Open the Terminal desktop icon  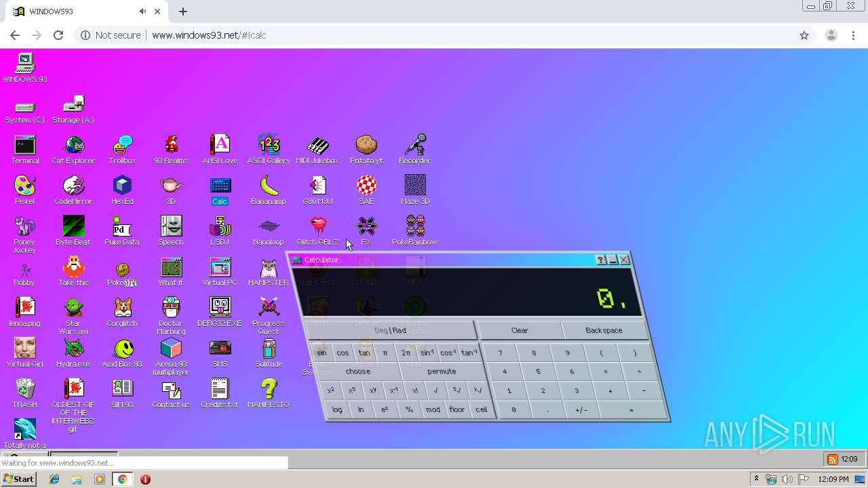coord(24,150)
